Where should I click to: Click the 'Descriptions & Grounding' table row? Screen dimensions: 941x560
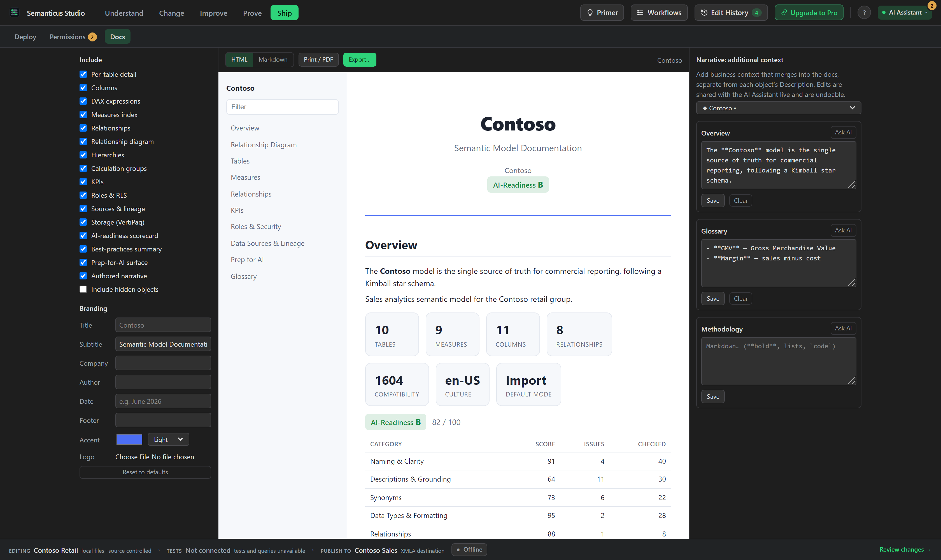518,479
